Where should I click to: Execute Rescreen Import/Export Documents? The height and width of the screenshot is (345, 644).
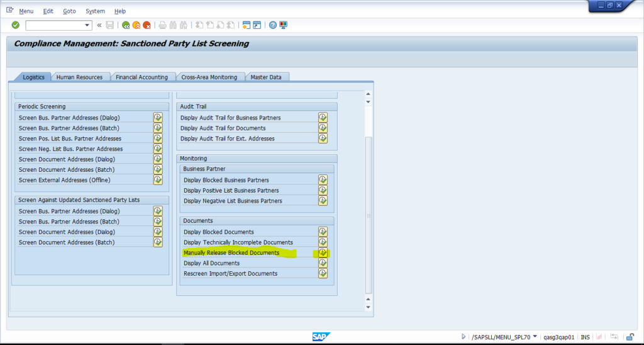pyautogui.click(x=323, y=273)
